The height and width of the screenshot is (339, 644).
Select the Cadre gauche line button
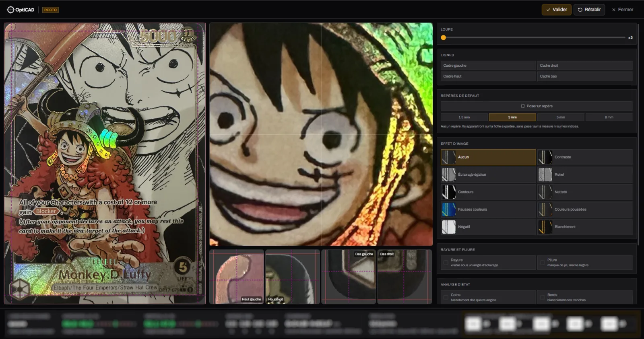point(488,66)
